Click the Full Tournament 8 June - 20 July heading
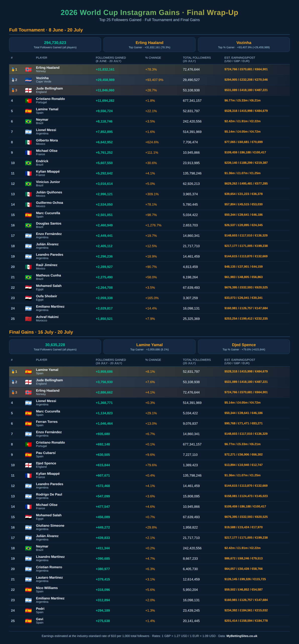299x644 pixels. tap(46, 30)
